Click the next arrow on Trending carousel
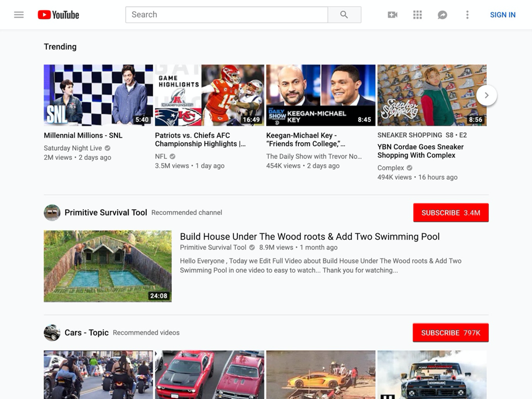 486,95
